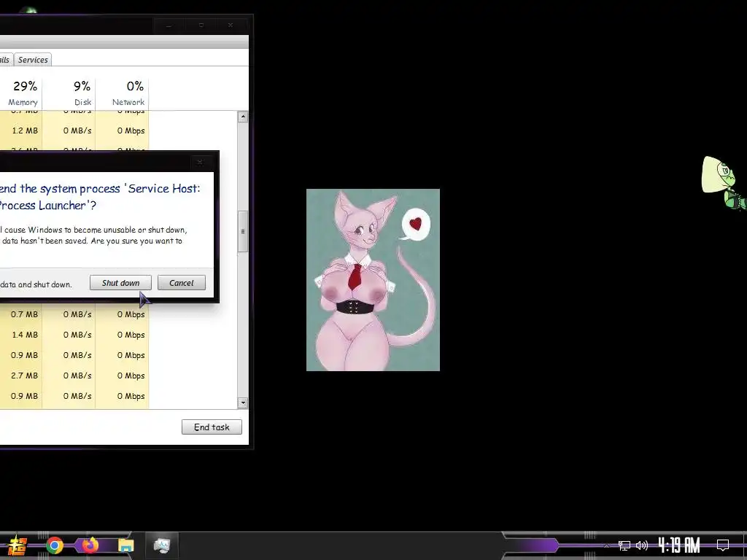
Task: Switch to the Services tab
Action: point(33,60)
